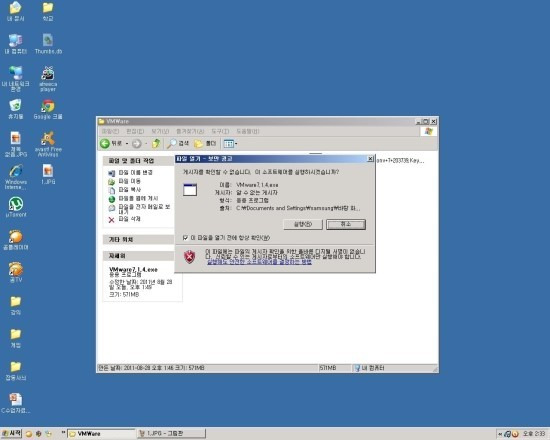The width and height of the screenshot is (550, 440).
Task: Open 잡동사니 folder on desktop
Action: (x=16, y=371)
